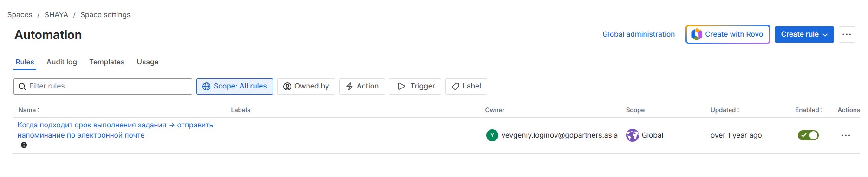Image resolution: width=868 pixels, height=177 pixels.
Task: Open the Global administration link
Action: (639, 34)
